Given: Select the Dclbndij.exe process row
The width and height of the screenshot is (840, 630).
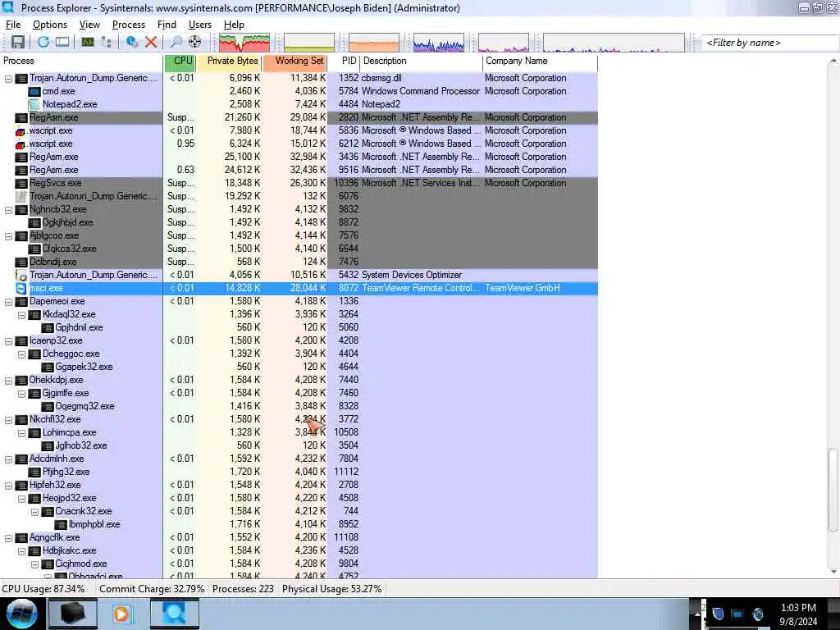Looking at the screenshot, I should click(x=299, y=262).
